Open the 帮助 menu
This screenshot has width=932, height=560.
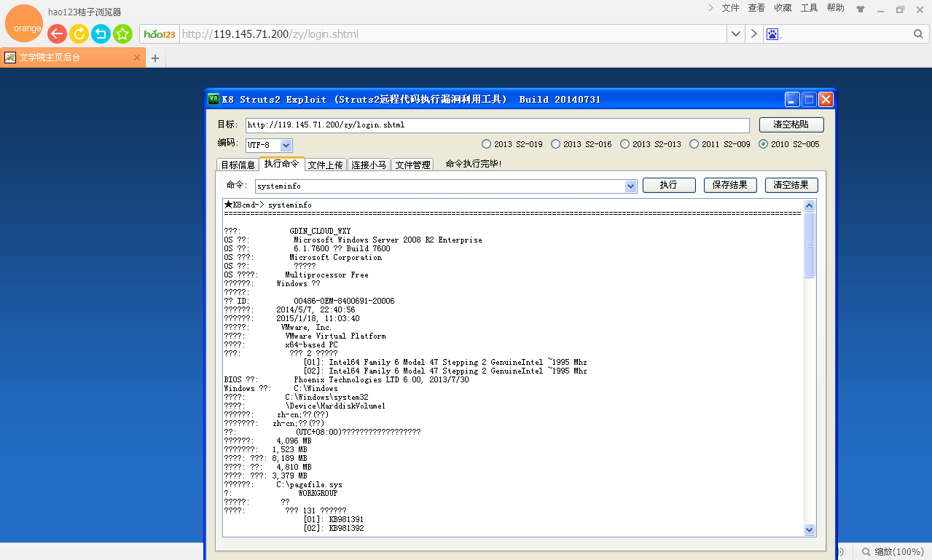pyautogui.click(x=835, y=8)
